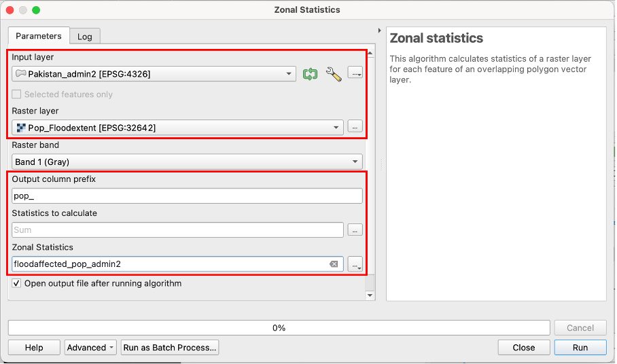Expand the Input layer Pakistan_admin2 dropdown

[x=154, y=74]
